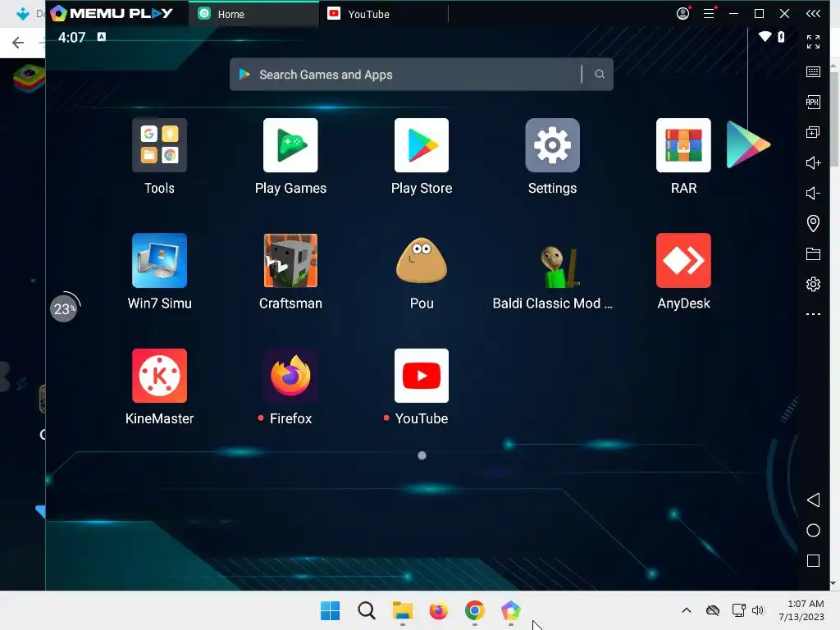Launch Craftsman game
840x630 pixels.
290,260
